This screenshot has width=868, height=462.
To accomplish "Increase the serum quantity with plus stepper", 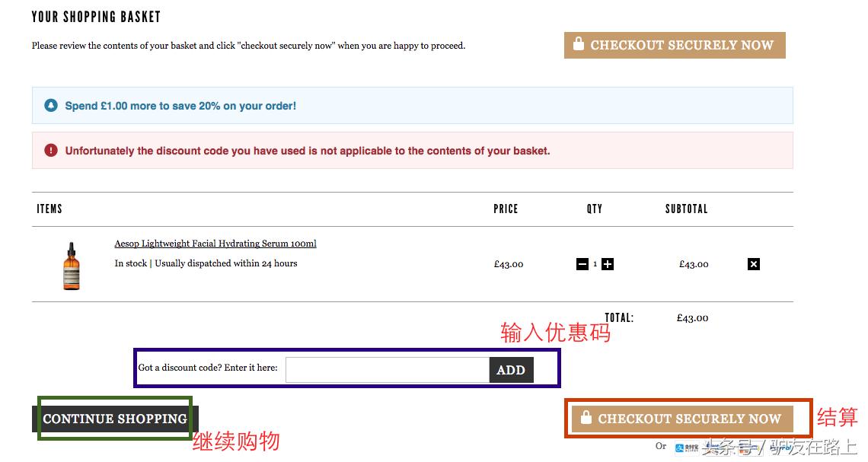I will (x=607, y=264).
